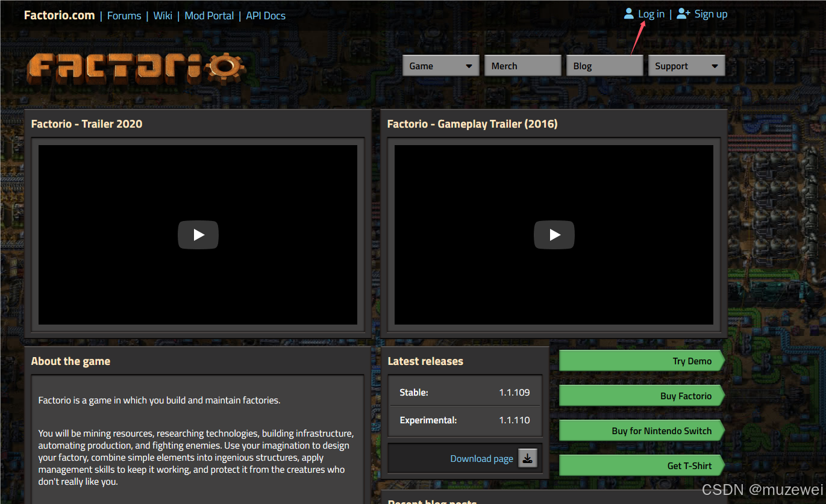Click the Factorio - Trailer 2020 title
This screenshot has height=504, width=826.
[87, 124]
